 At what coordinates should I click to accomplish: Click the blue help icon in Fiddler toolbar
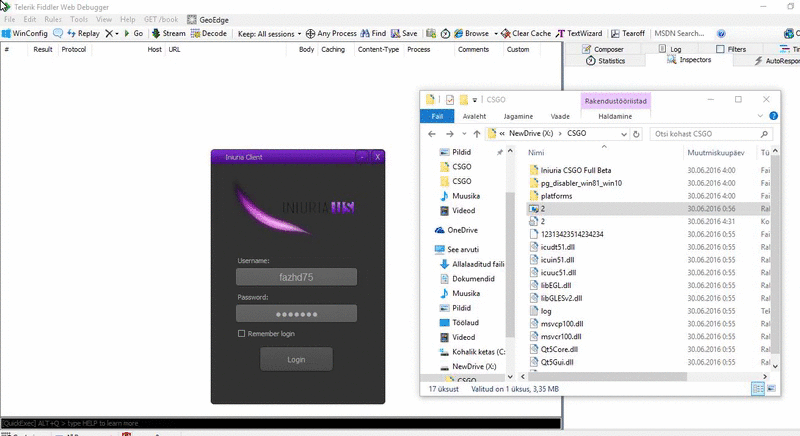(721, 34)
